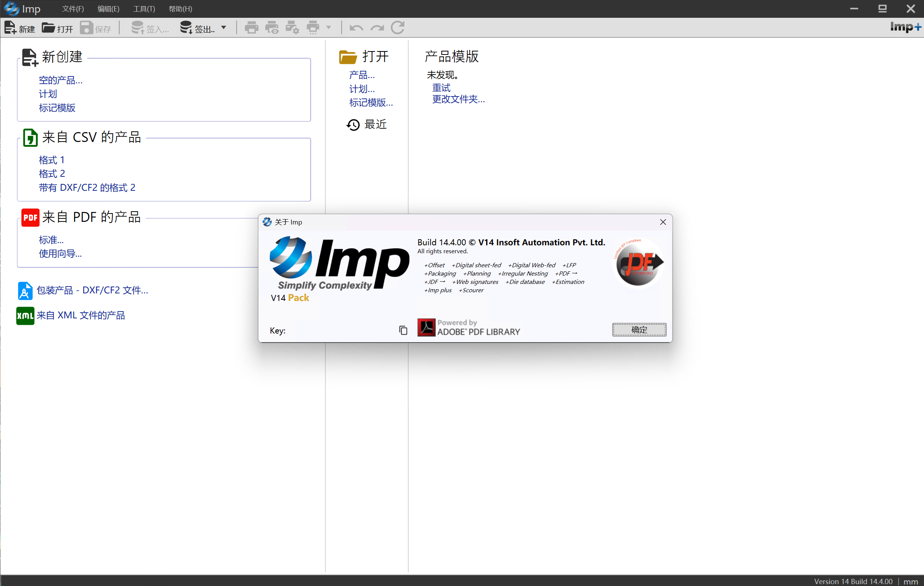Select 格式 2 CSV option
The image size is (924, 586).
pyautogui.click(x=52, y=174)
